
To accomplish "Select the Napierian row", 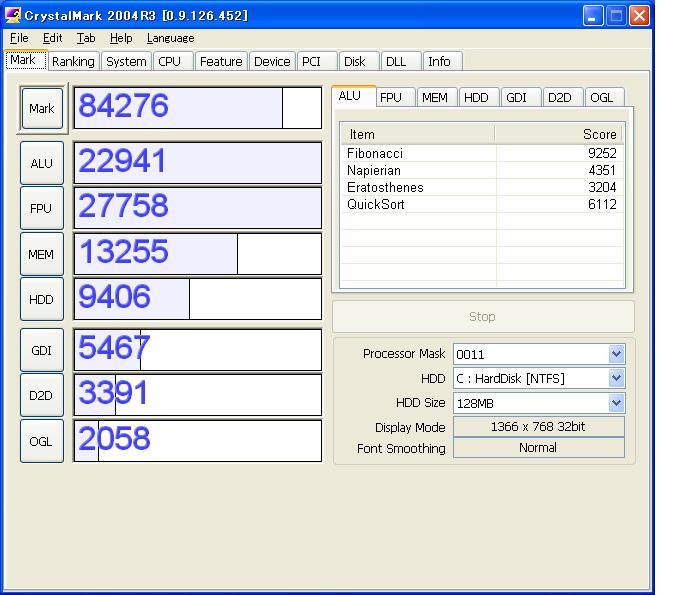I will click(482, 170).
